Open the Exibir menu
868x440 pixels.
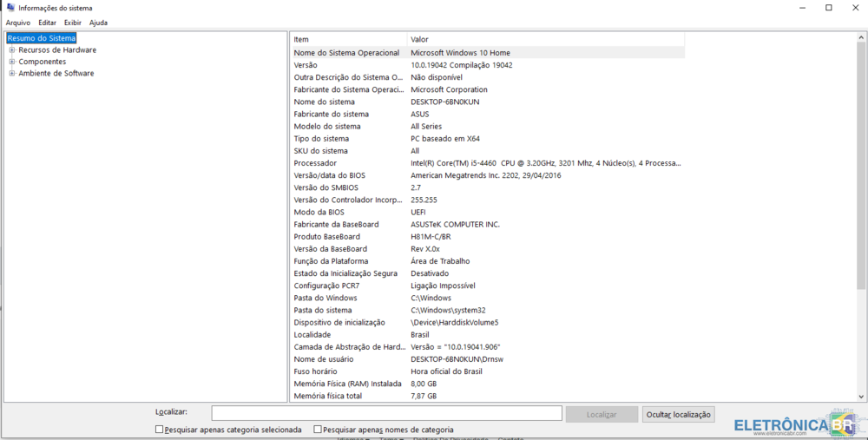click(72, 23)
